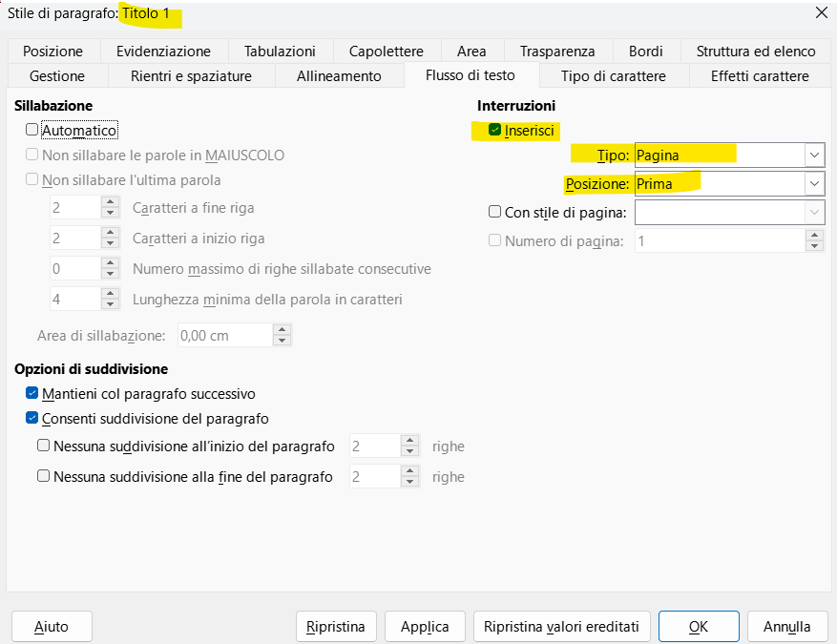Expand the Con stile di pagina dropdown

pos(812,212)
